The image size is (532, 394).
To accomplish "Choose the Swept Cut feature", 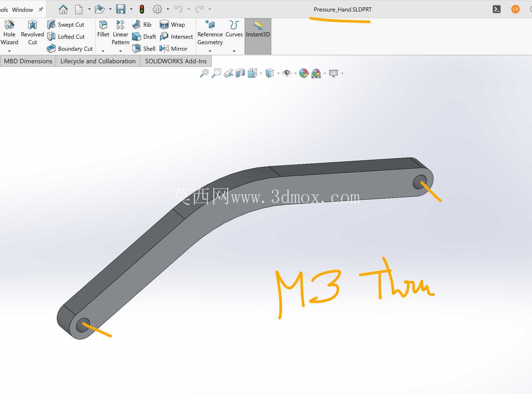I will (x=66, y=25).
